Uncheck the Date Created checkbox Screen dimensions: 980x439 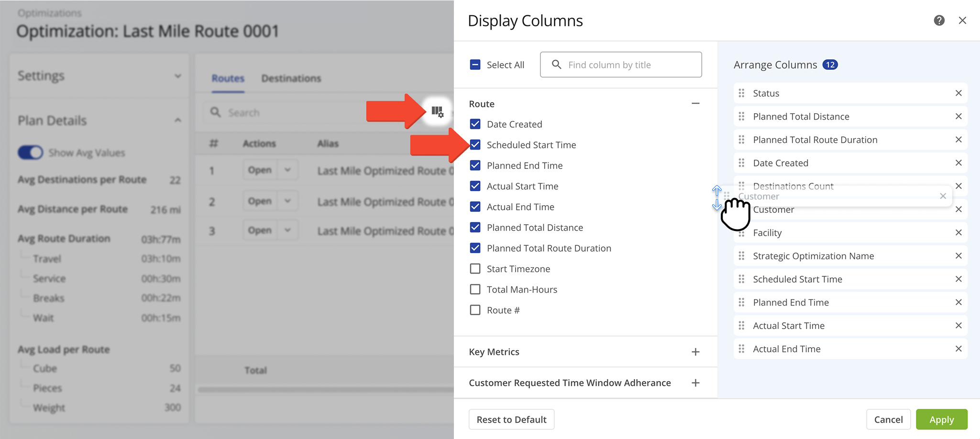[x=475, y=124]
